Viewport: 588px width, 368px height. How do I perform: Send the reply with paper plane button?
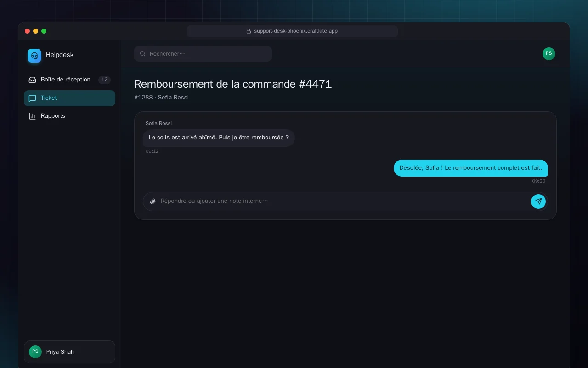tap(538, 201)
